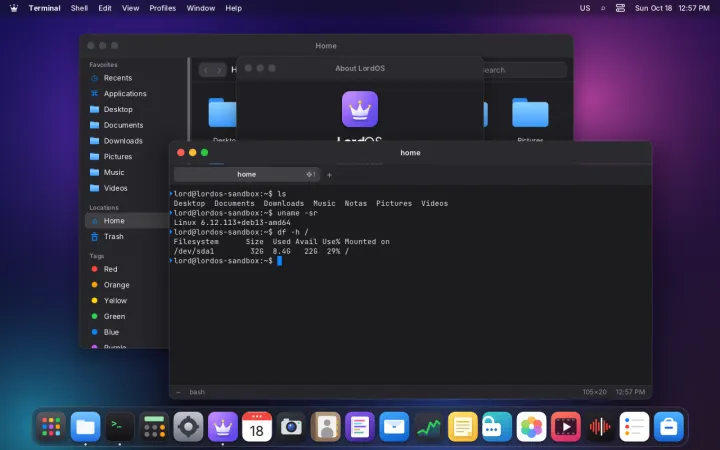This screenshot has height=450, width=720.
Task: Go forward in the Files window
Action: point(219,70)
